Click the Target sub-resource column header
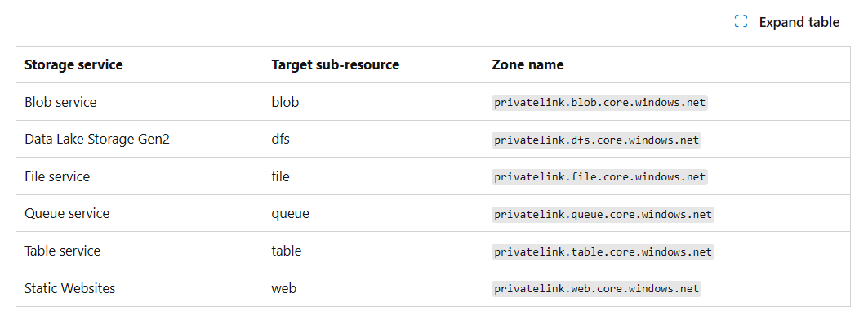Viewport: 868px width, 320px height. tap(335, 64)
